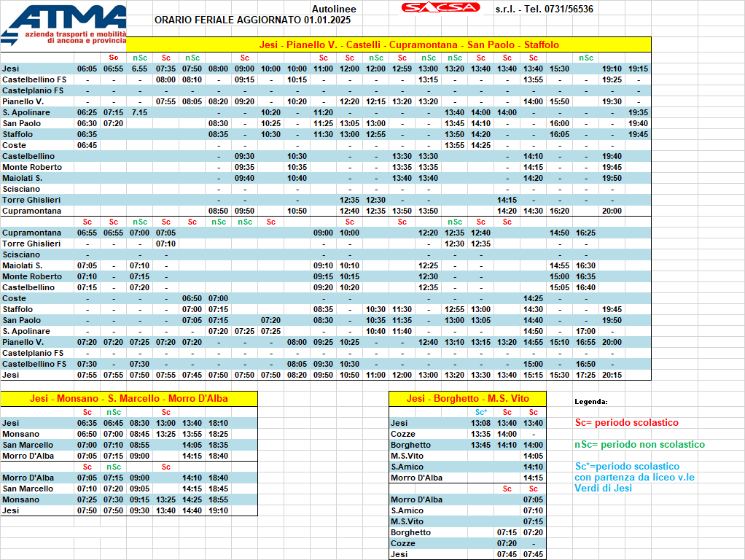The width and height of the screenshot is (745, 560).
Task: Select the blue Sc* column marker
Action: pos(480,412)
